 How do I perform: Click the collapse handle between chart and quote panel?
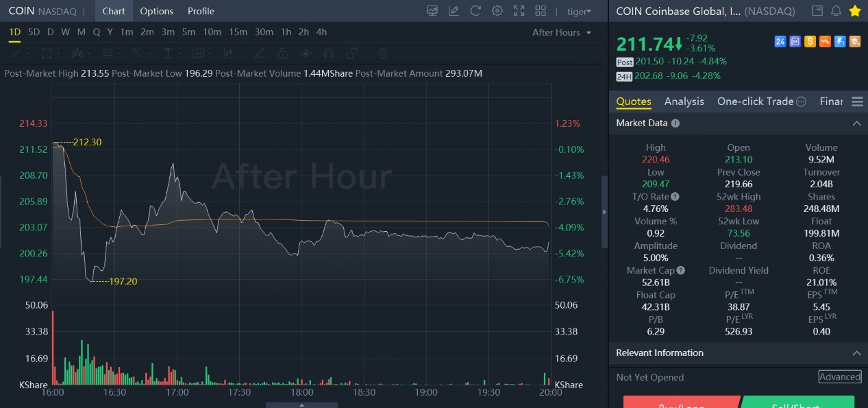click(x=604, y=212)
